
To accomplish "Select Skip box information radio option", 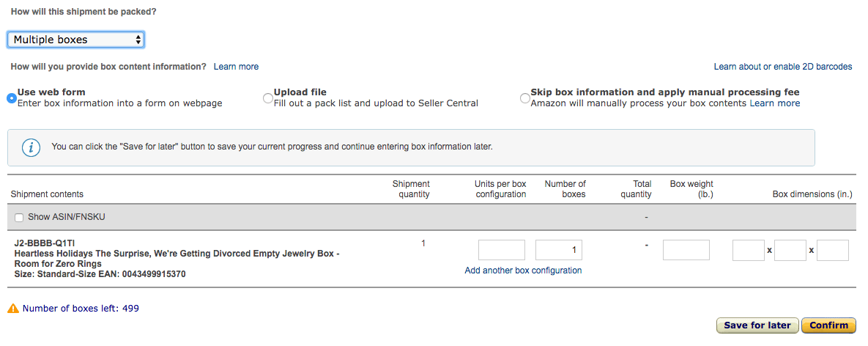I will (x=524, y=98).
